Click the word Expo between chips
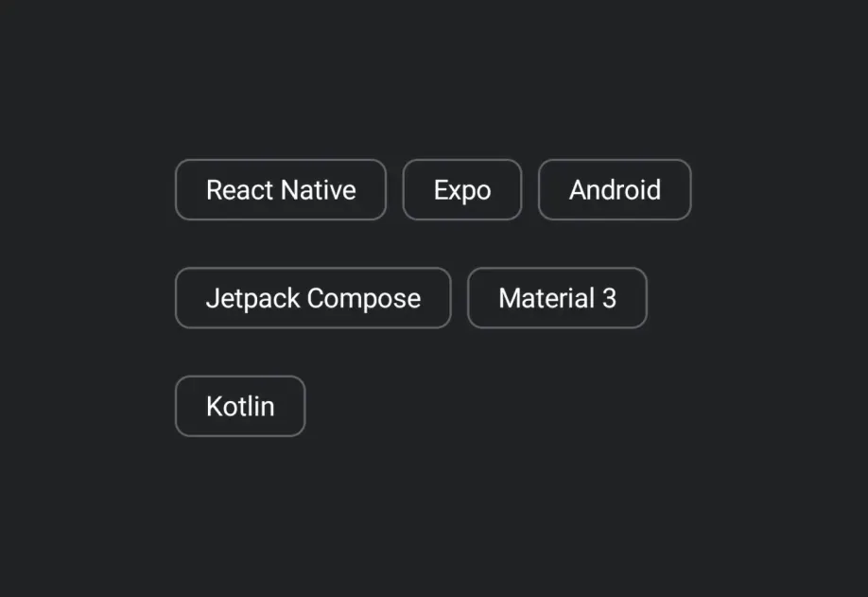Screen dimensions: 868x597 (462, 191)
